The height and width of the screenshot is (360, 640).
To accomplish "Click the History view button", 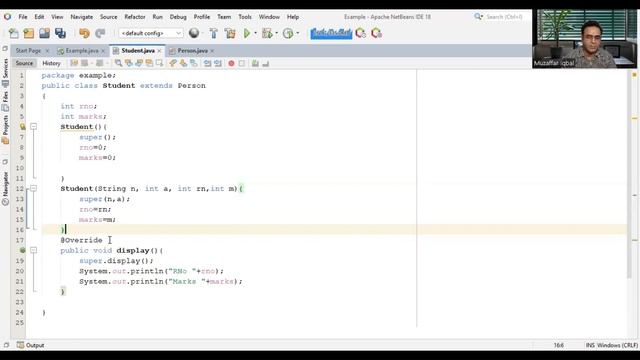I will pos(51,63).
